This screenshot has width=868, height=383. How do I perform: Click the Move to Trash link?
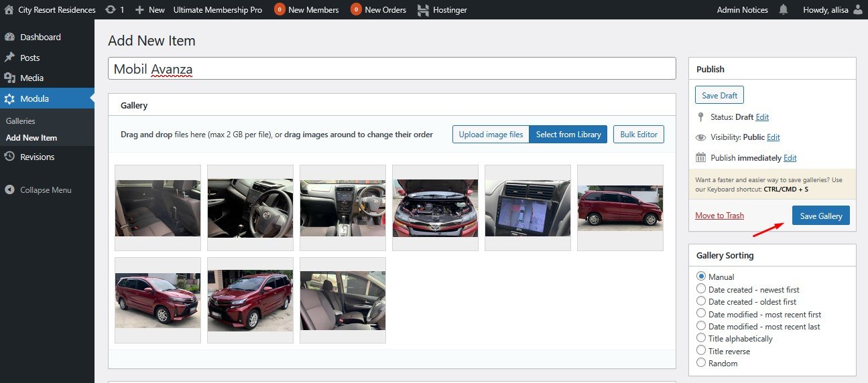point(719,216)
